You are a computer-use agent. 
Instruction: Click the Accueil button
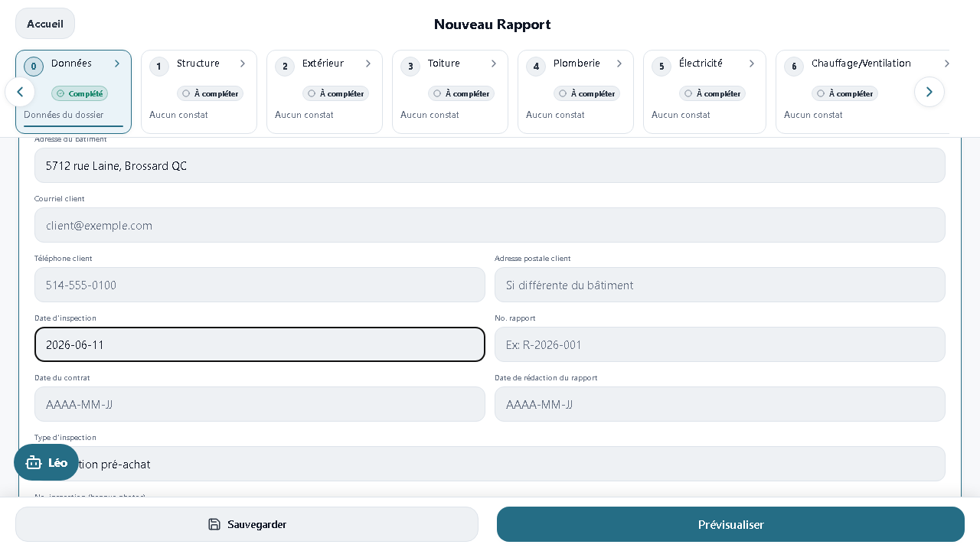(45, 24)
